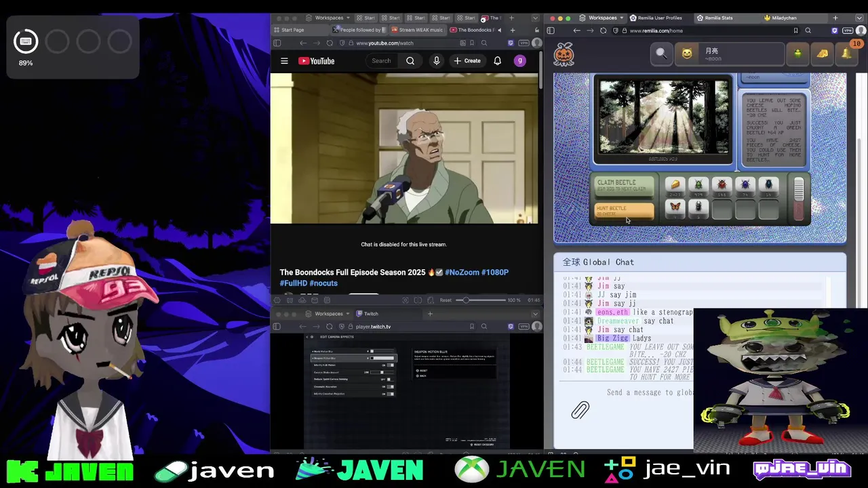Click YouTube search magnifier button
The width and height of the screenshot is (868, 488).
[410, 61]
